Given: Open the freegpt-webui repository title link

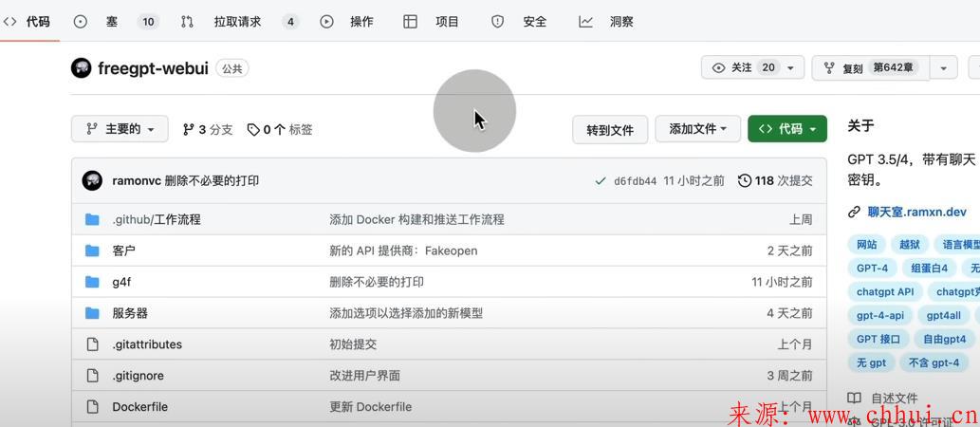Looking at the screenshot, I should pos(153,68).
